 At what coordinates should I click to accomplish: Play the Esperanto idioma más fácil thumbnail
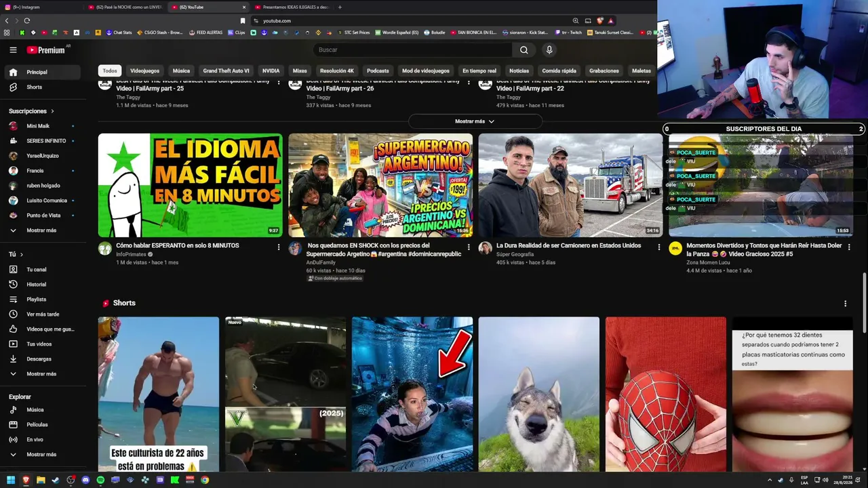point(191,185)
